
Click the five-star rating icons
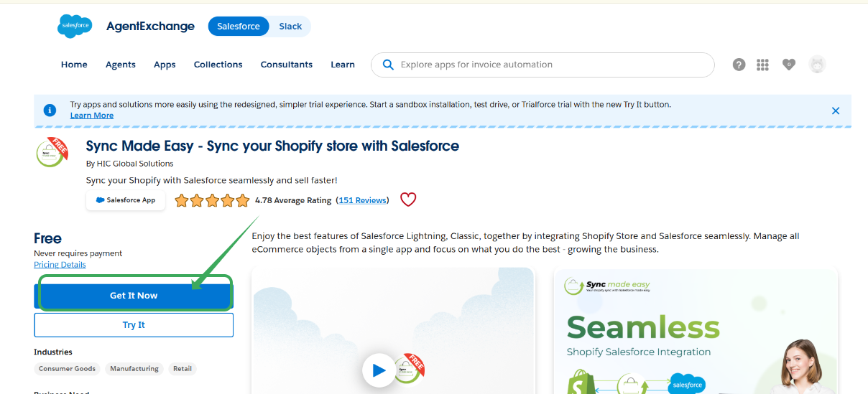pos(212,200)
